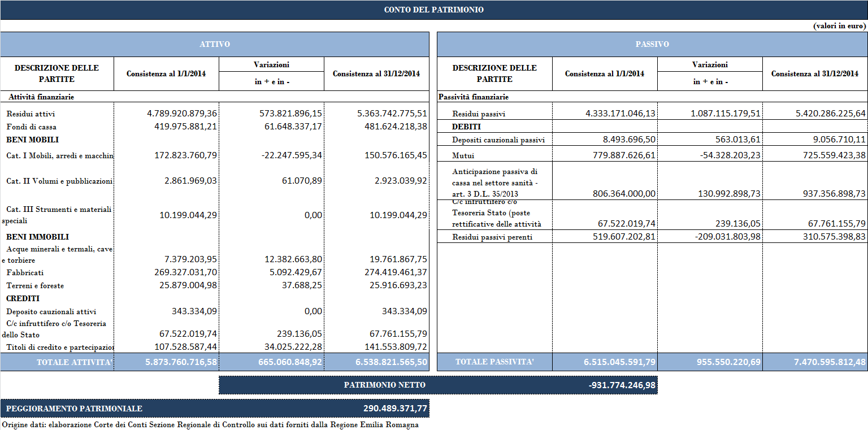Click value 5.363.742.775,51
This screenshot has height=430, width=868.
392,114
